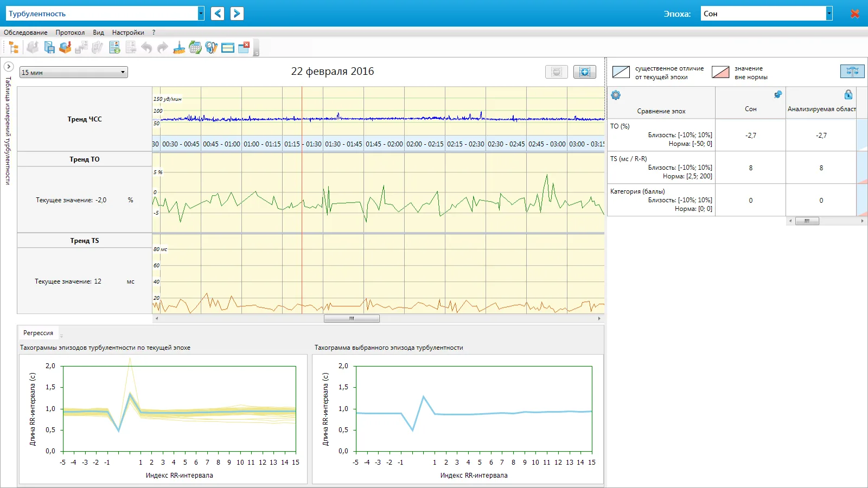This screenshot has height=488, width=868.
Task: Toggle the lock icon on Анализируемая область column
Action: tap(848, 95)
